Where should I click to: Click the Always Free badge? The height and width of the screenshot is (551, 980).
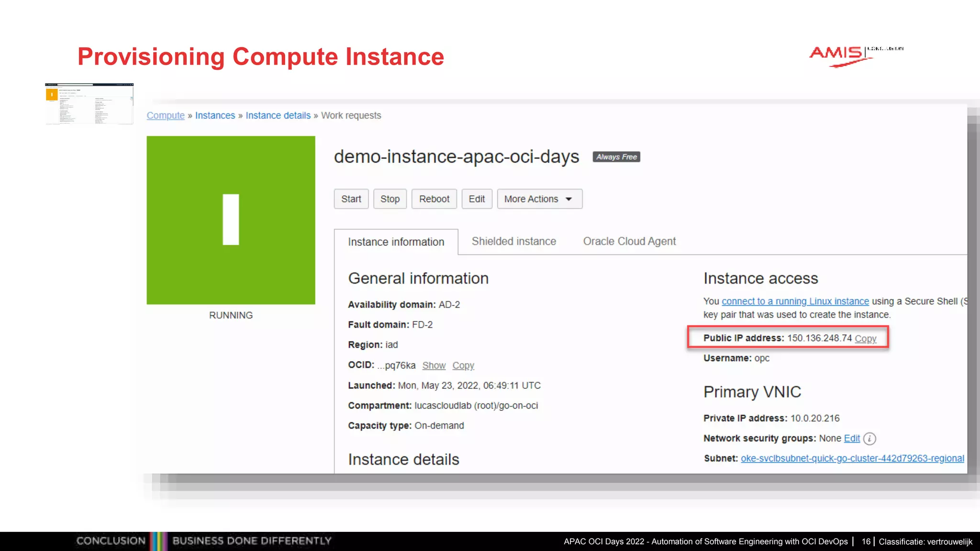click(x=616, y=157)
